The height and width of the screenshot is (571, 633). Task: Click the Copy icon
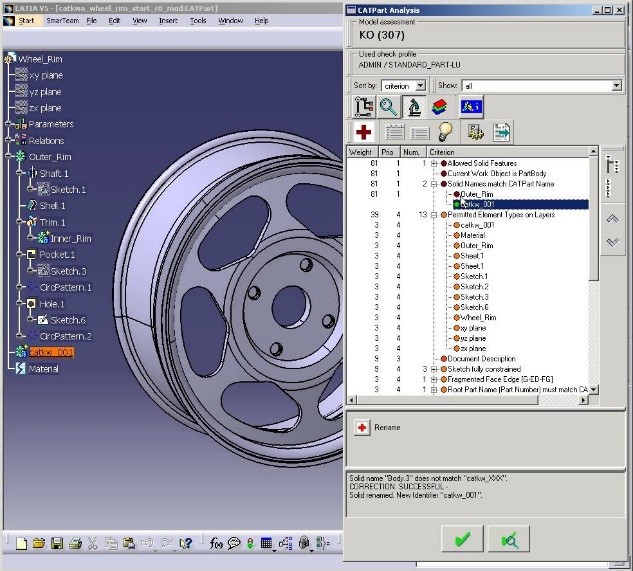pyautogui.click(x=111, y=544)
